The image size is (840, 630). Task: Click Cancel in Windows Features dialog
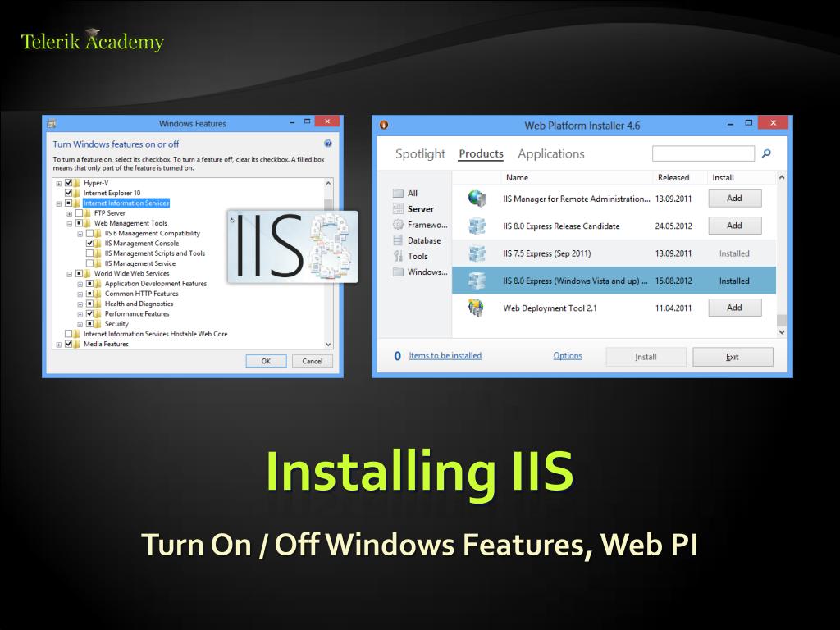click(313, 361)
